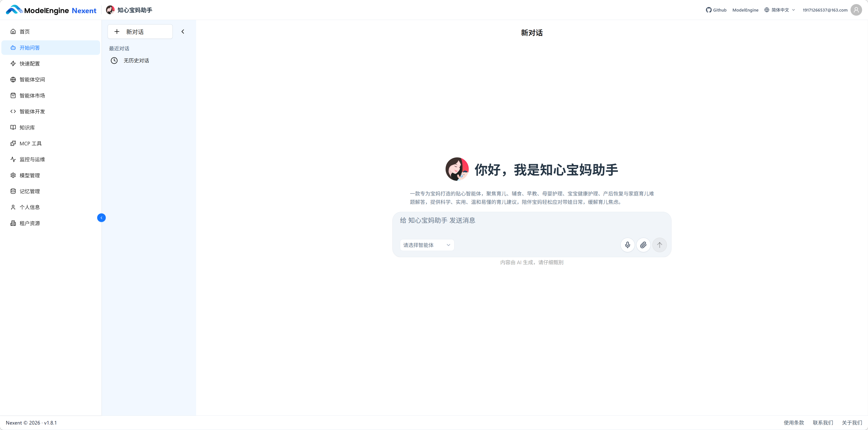This screenshot has width=868, height=430.
Task: Go to 智能体市场 in sidebar
Action: tap(32, 96)
